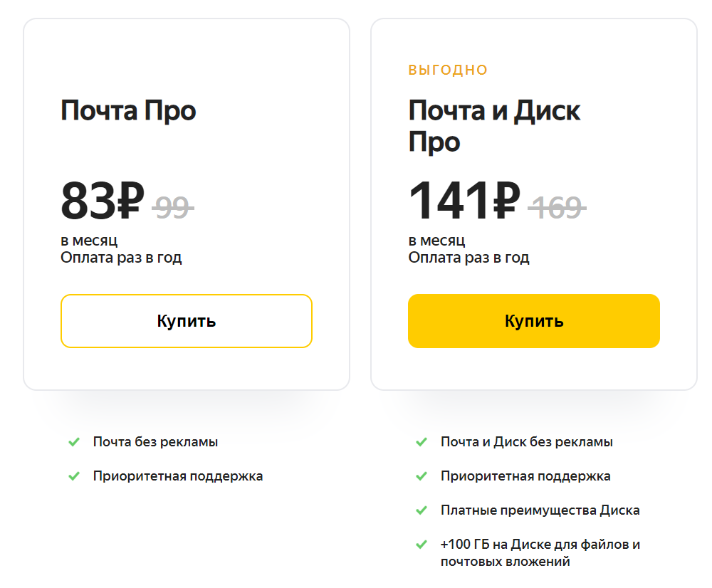Click the checkmark beside right "Приоритетная поддержка"

point(420,476)
